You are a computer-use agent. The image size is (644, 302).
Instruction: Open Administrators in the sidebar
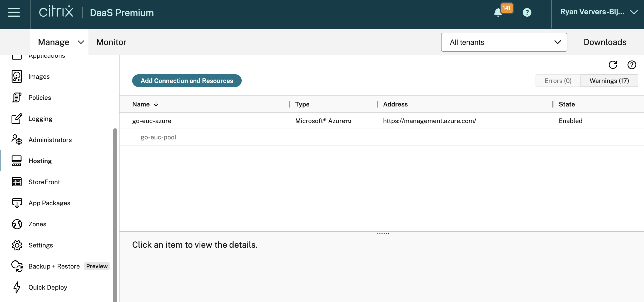point(50,140)
